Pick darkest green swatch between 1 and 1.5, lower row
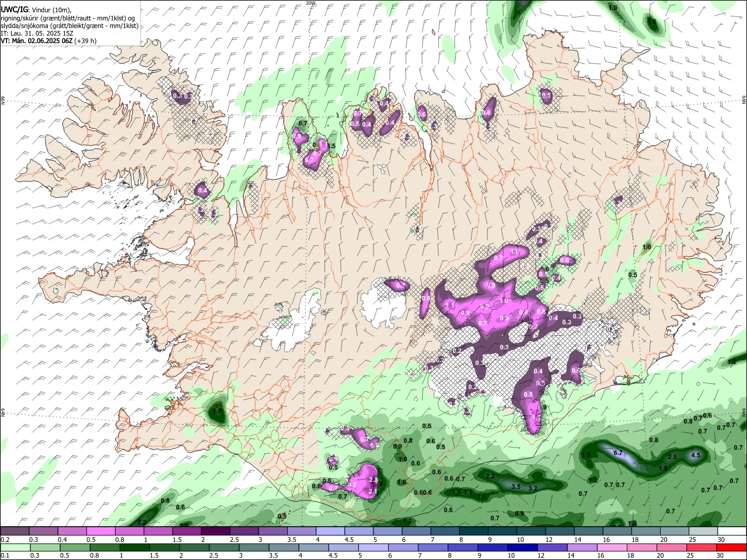The width and height of the screenshot is (747, 560). (x=134, y=548)
